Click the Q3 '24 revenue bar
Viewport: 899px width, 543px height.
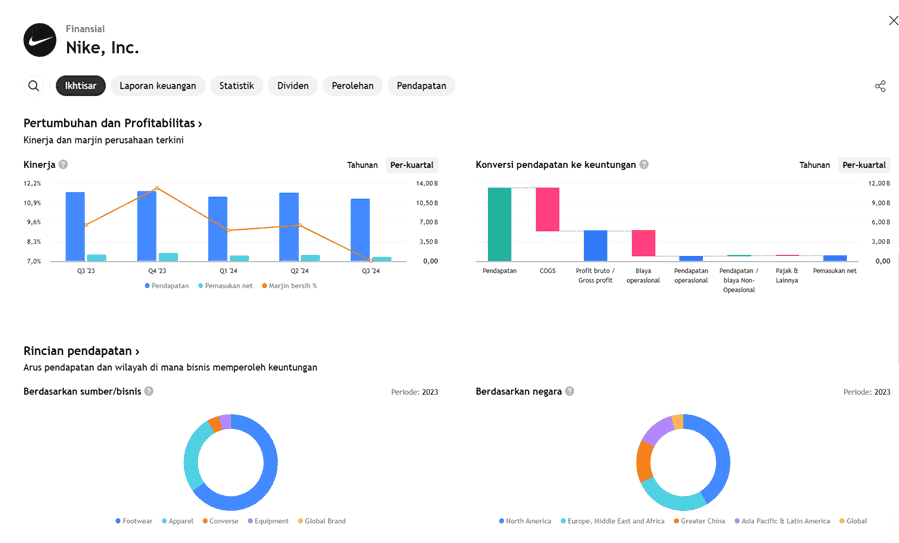[x=360, y=230]
